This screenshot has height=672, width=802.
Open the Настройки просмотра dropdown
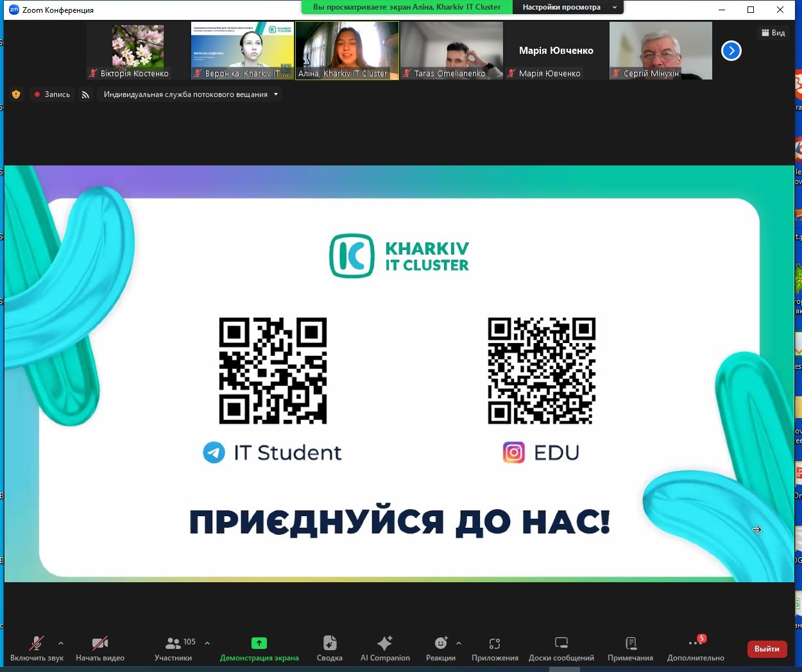point(568,7)
